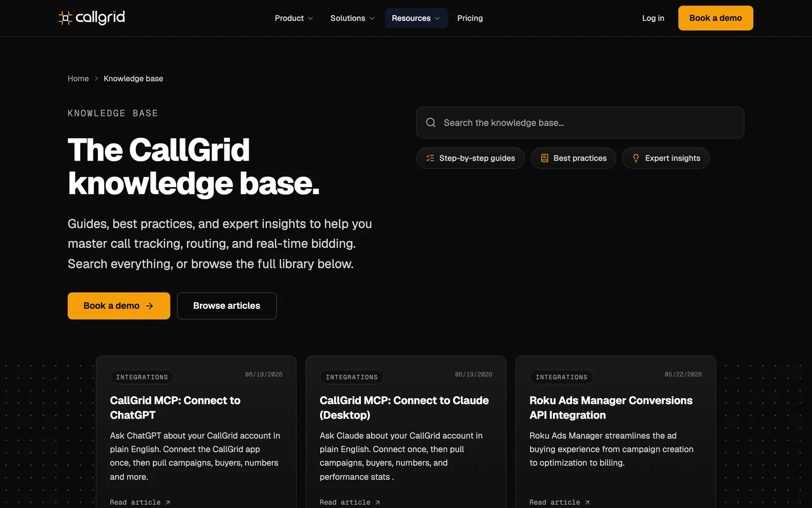Click Read article on the ChatGPT card
The height and width of the screenshot is (508, 812).
pyautogui.click(x=140, y=502)
